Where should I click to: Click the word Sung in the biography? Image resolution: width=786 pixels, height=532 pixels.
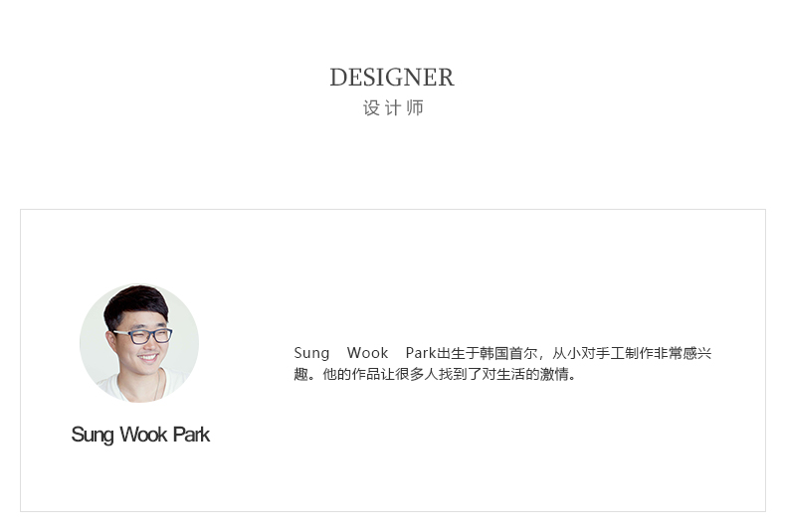[x=311, y=353]
